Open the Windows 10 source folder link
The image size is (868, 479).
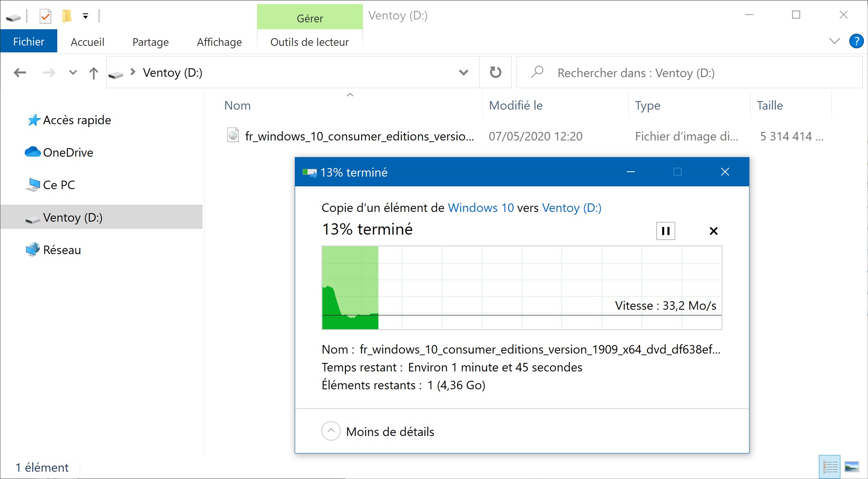481,208
